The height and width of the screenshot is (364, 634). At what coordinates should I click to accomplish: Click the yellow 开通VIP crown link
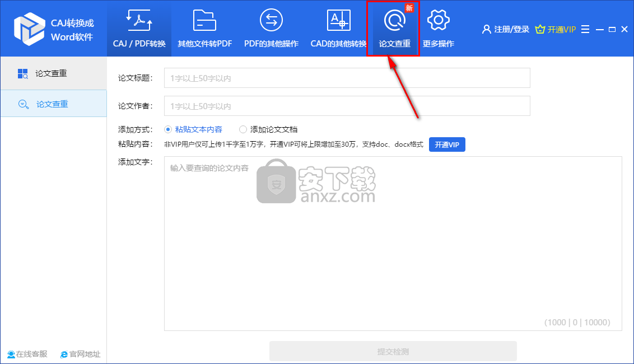tap(556, 29)
